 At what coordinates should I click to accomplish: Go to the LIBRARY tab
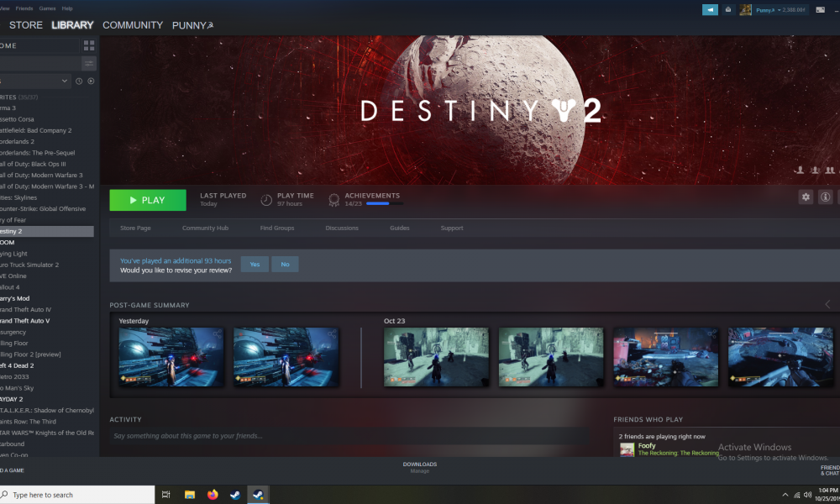click(72, 25)
